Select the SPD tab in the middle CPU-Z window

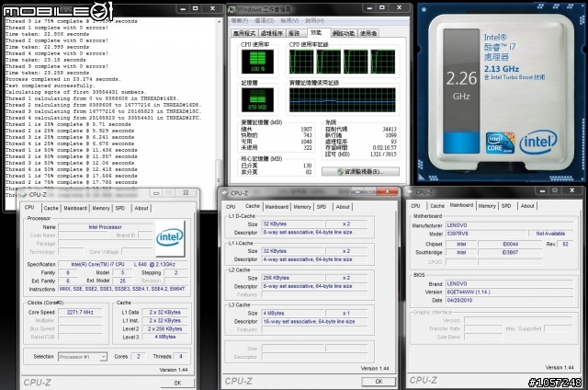click(x=322, y=207)
